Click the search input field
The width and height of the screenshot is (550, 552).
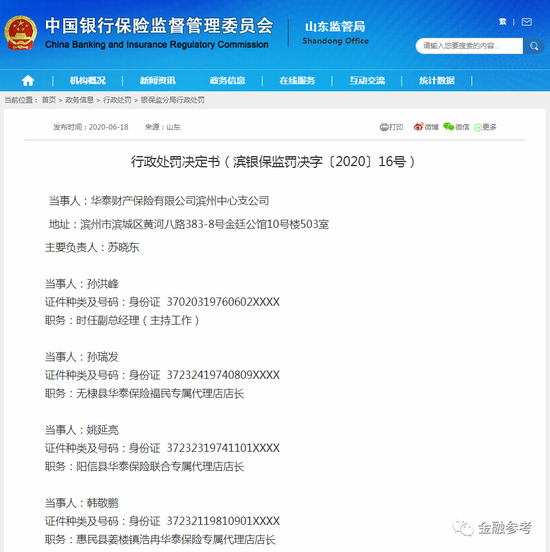pos(469,46)
